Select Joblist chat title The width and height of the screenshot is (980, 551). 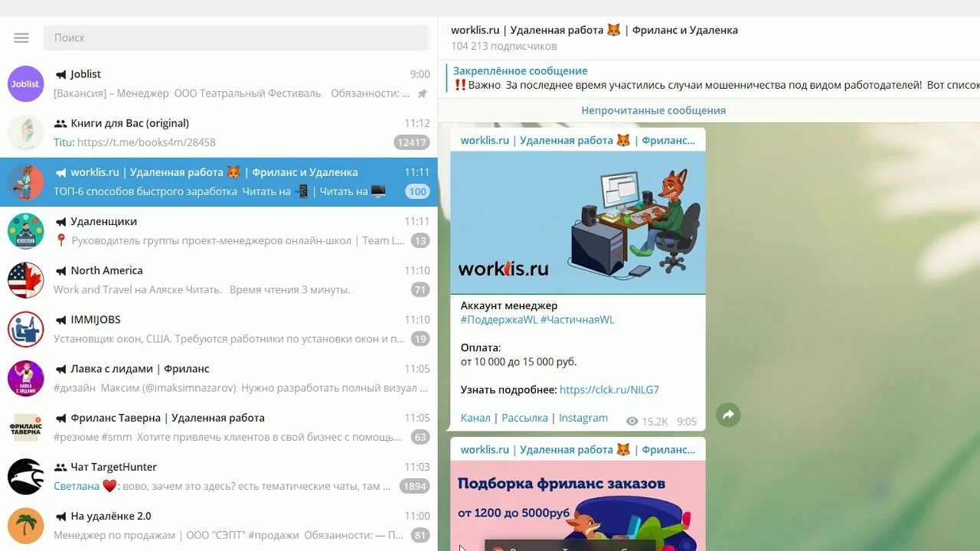tap(86, 74)
